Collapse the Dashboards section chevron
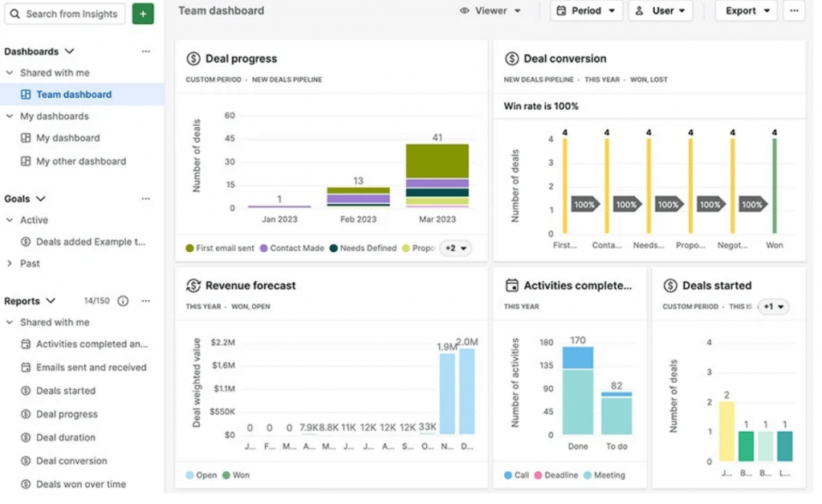The height and width of the screenshot is (504, 822). tap(69, 51)
